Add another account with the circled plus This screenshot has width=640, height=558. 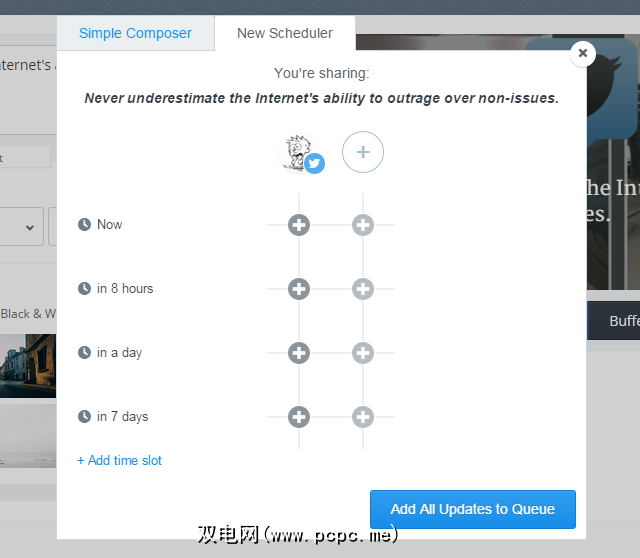(363, 152)
